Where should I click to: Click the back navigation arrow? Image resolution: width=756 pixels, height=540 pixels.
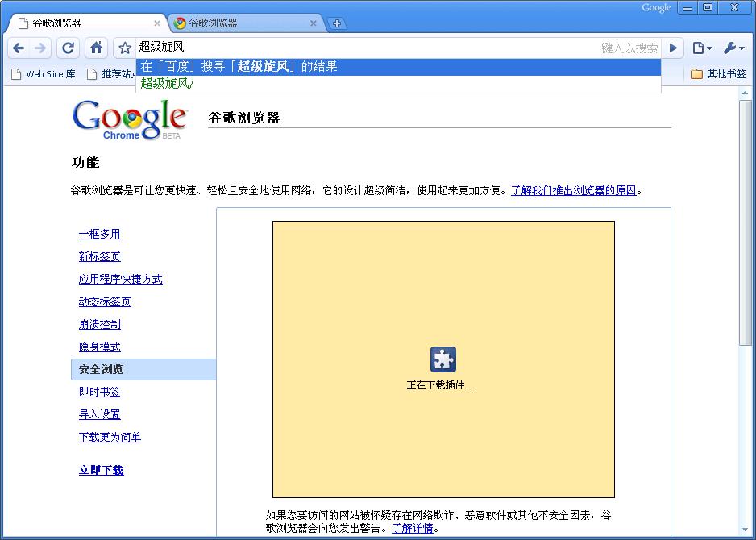tap(19, 48)
